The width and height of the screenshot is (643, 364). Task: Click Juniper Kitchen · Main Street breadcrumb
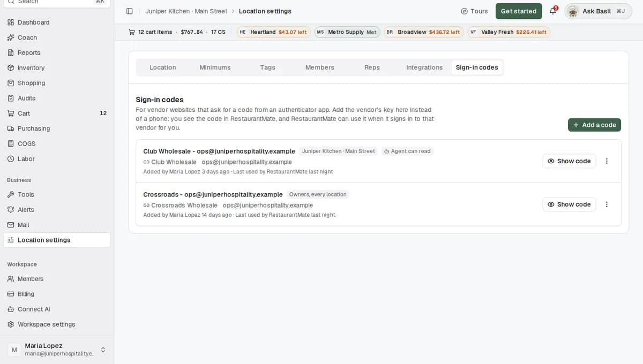click(186, 11)
